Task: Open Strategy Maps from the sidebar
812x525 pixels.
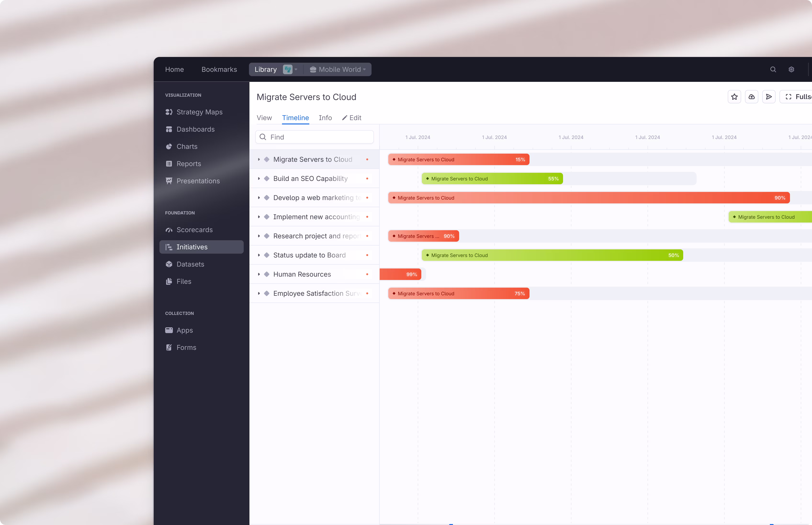Action: 199,112
